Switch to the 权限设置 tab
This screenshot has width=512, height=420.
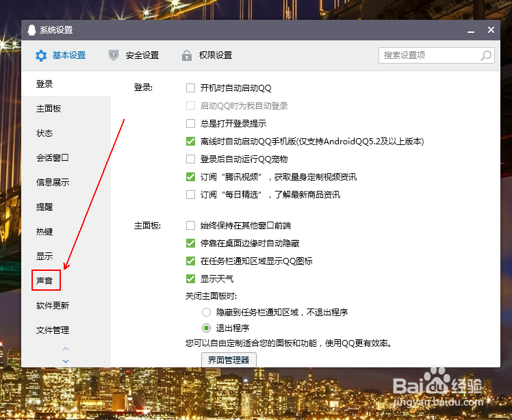click(207, 55)
